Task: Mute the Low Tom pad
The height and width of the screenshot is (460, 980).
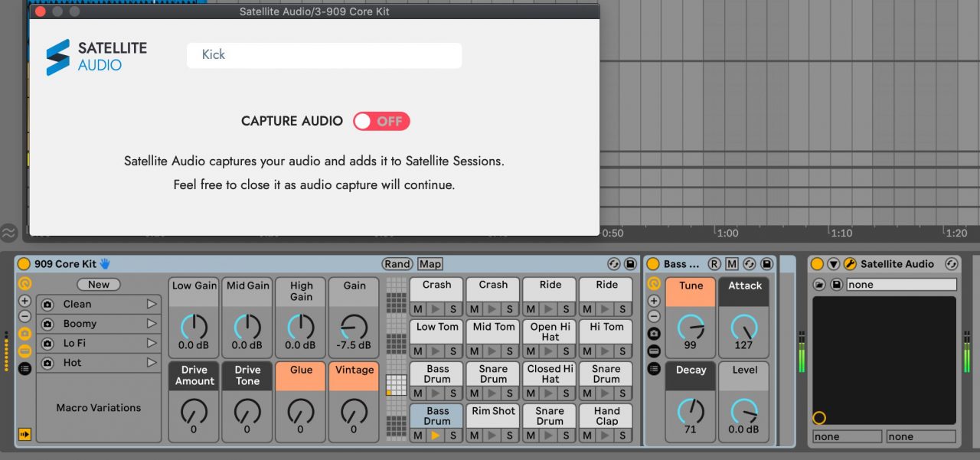Action: 417,351
